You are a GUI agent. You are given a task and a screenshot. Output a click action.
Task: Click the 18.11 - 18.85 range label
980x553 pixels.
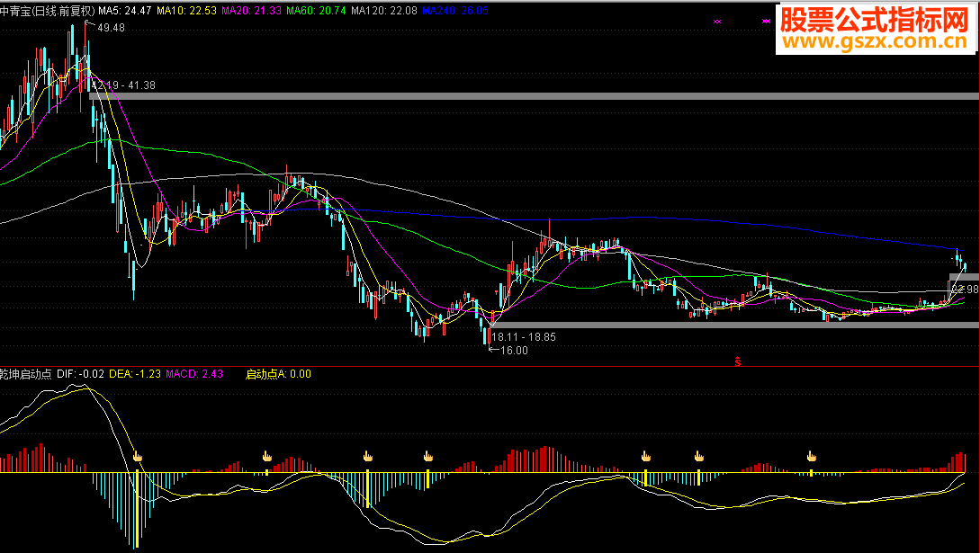[524, 337]
